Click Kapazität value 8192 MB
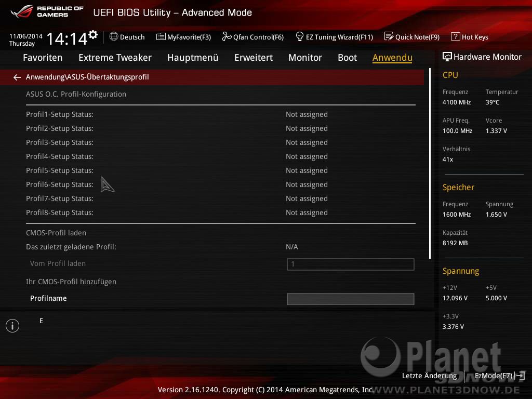 tap(455, 243)
